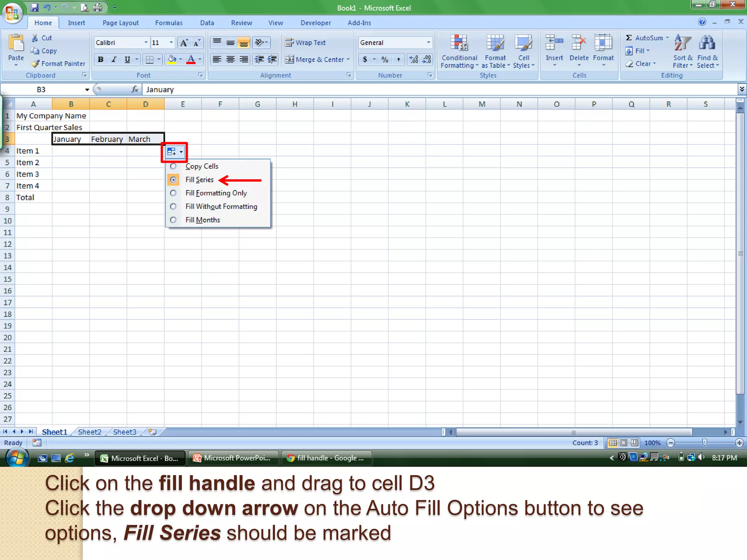Apply Underline formatting

point(127,59)
